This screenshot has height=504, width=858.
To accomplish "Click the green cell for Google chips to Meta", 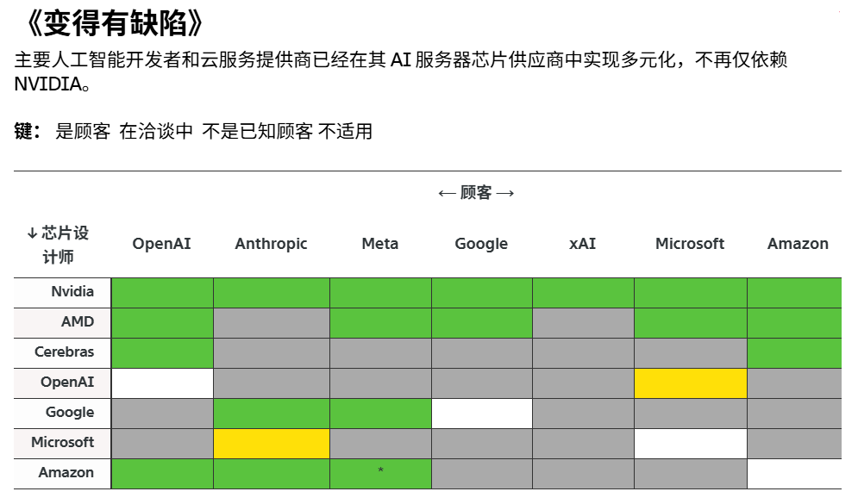I will pyautogui.click(x=380, y=413).
